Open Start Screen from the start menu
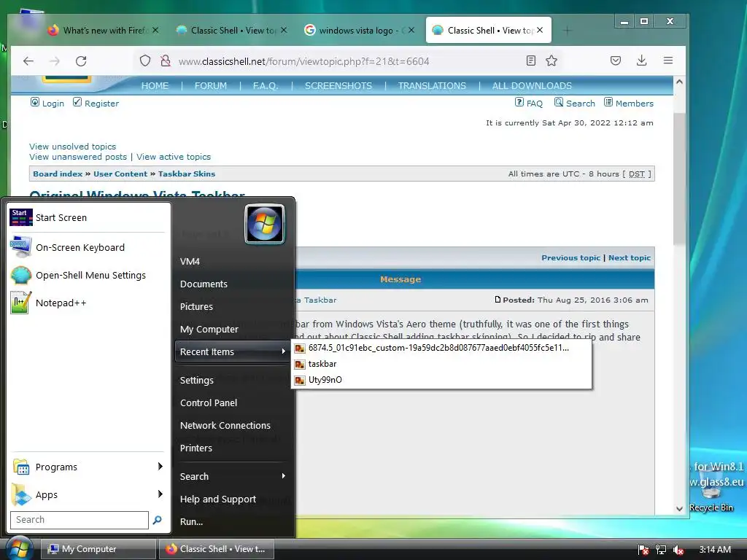 point(88,217)
